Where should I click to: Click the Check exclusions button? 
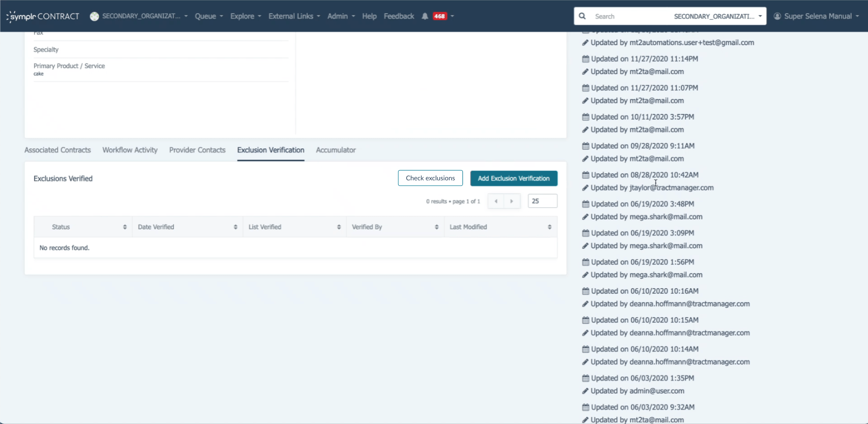(430, 178)
